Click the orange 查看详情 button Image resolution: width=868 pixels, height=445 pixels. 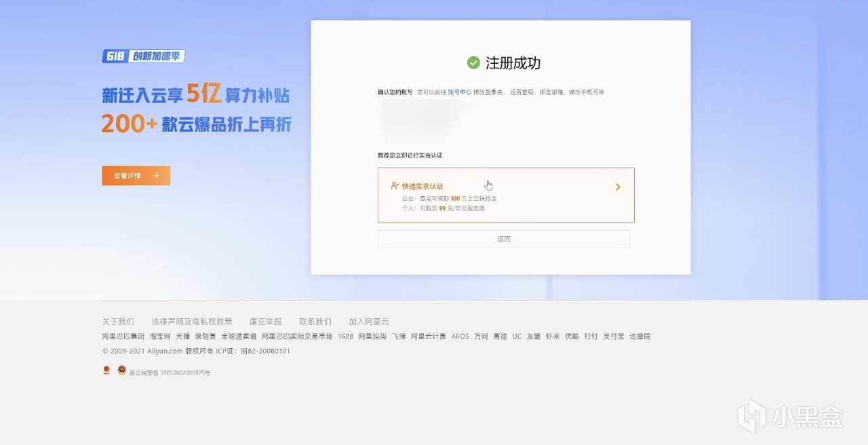coord(136,176)
